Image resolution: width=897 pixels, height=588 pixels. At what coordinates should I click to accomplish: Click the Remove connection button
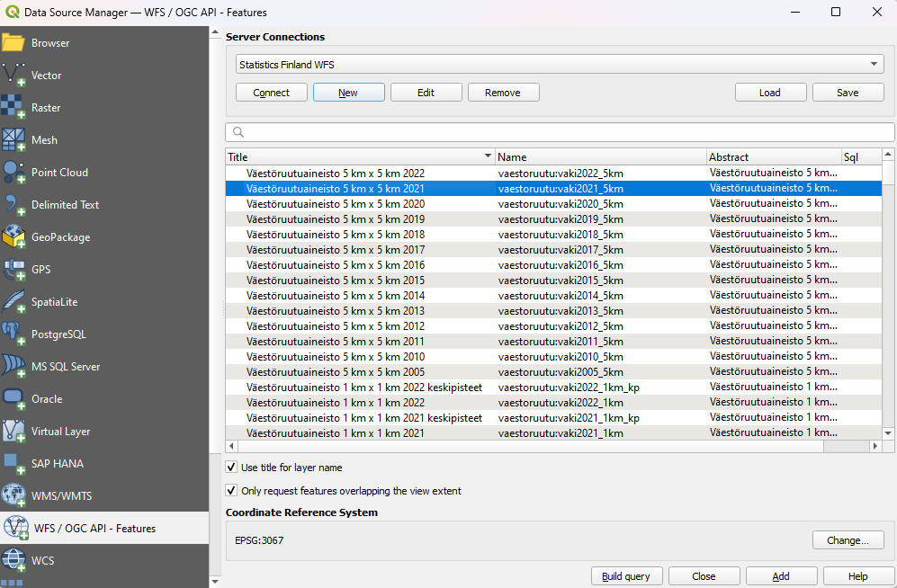pos(504,92)
